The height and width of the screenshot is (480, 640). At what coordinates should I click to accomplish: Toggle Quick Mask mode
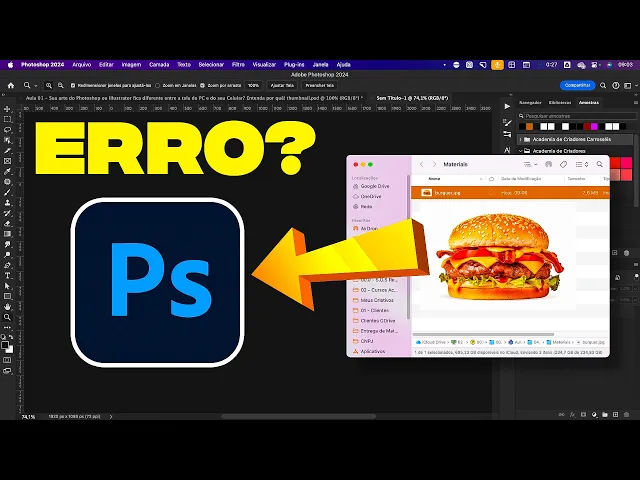tap(7, 360)
